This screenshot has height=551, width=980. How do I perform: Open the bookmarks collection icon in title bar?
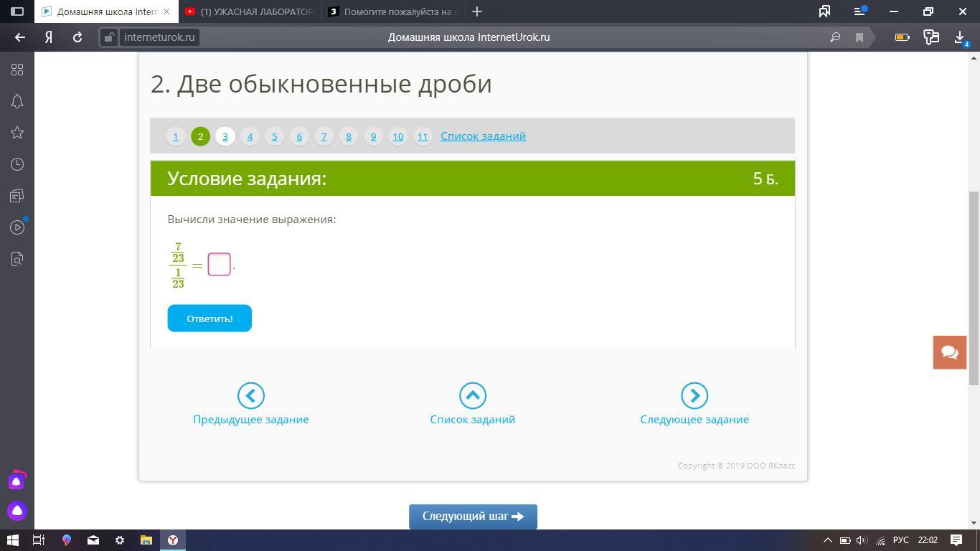click(825, 11)
